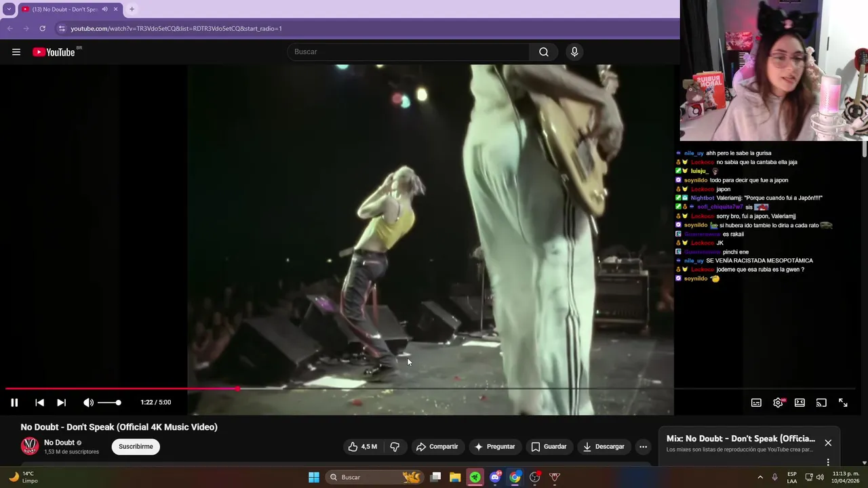This screenshot has width=868, height=488.
Task: Click video title 'No Doubt - Don't Speak'
Action: (x=119, y=427)
